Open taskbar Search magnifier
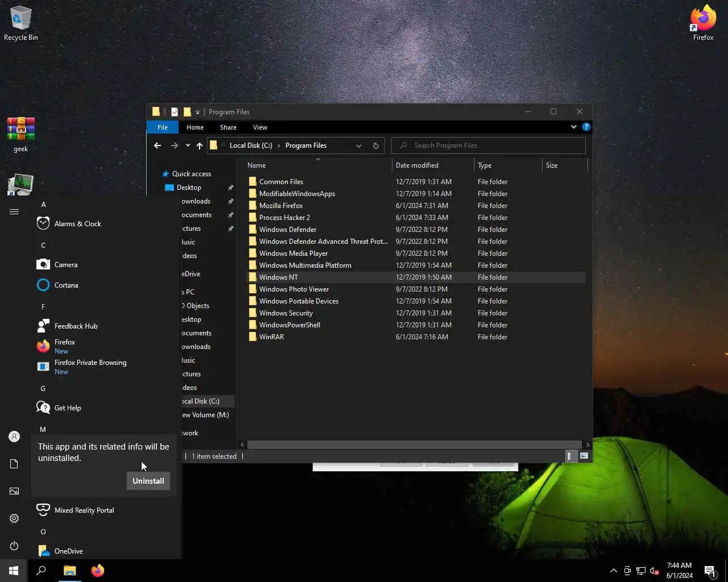 click(41, 571)
